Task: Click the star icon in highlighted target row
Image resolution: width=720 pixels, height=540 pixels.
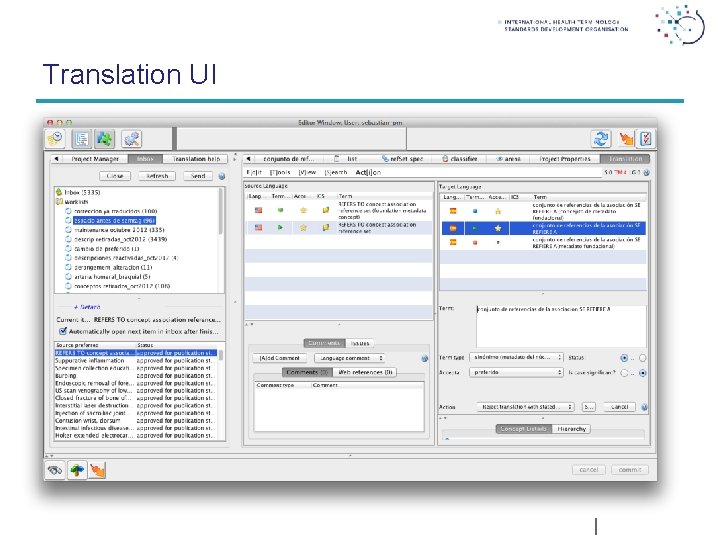Action: tap(498, 228)
